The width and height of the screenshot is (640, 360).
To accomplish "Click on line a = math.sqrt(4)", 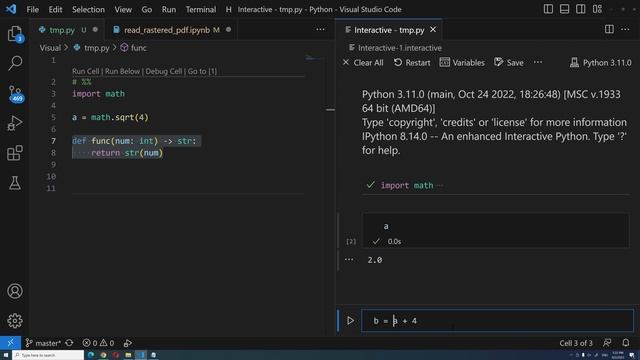I will pyautogui.click(x=110, y=117).
